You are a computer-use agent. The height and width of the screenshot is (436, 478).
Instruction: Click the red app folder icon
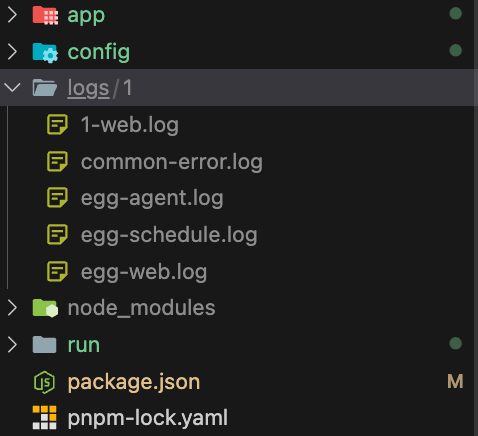(x=45, y=15)
